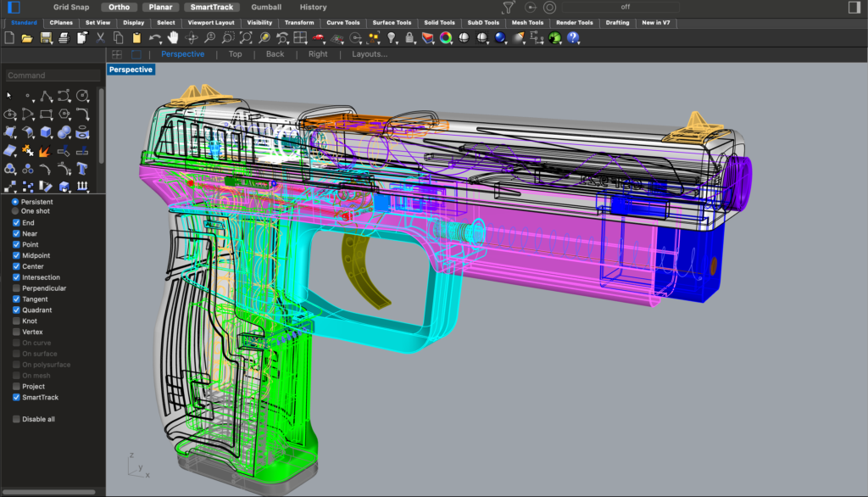Check the Disable all checkbox
This screenshot has height=497, width=868.
16,419
